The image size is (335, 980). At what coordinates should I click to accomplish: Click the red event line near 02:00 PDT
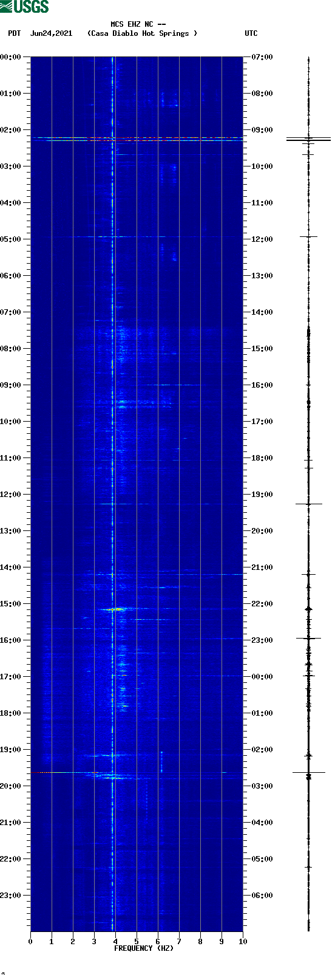(x=137, y=138)
